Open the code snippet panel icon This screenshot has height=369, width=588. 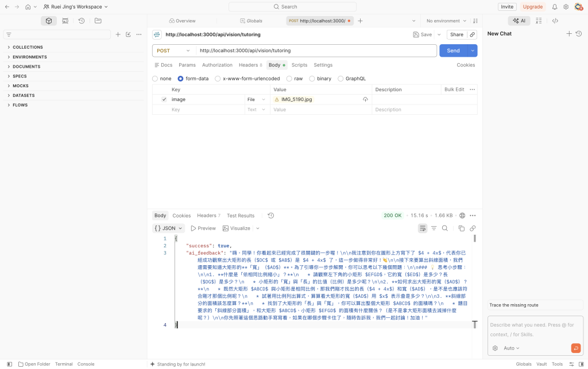(555, 21)
